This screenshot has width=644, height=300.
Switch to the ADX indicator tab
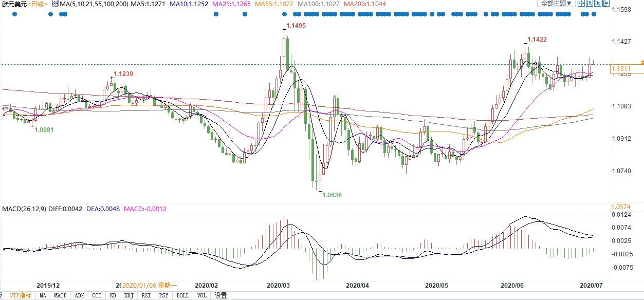coord(79,295)
